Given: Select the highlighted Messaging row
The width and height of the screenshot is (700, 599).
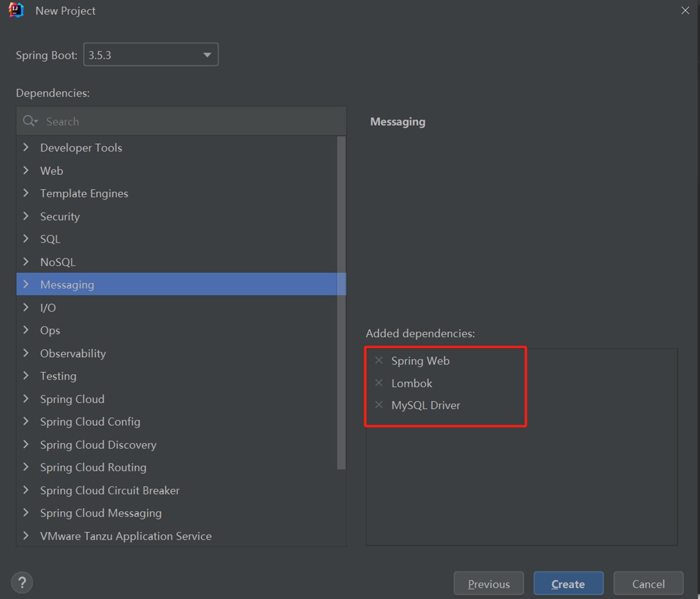Looking at the screenshot, I should tap(181, 284).
